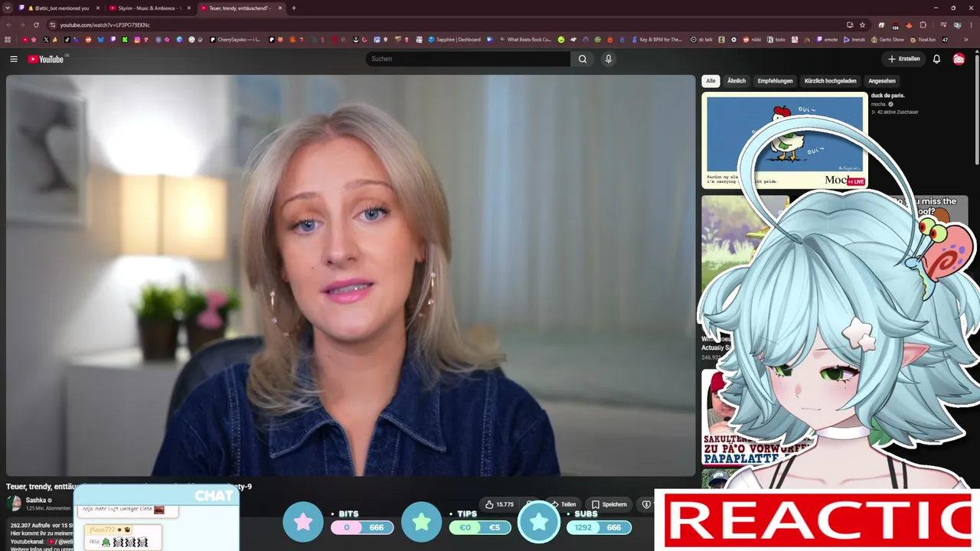Open the TikTok bookmark icon
Image resolution: width=980 pixels, height=551 pixels.
tap(67, 39)
